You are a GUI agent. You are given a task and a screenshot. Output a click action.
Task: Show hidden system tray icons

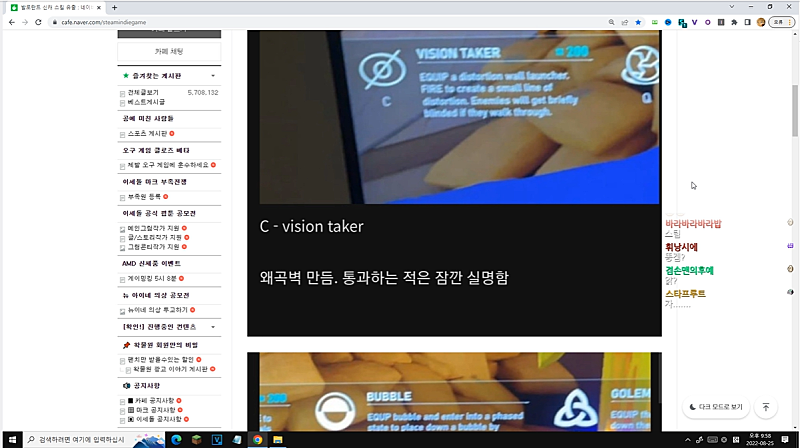pos(688,440)
